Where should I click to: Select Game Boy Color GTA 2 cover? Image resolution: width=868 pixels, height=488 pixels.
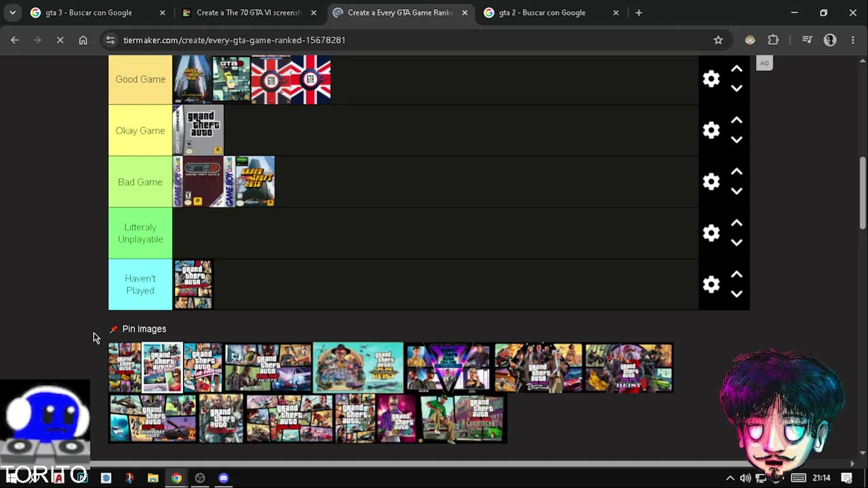[199, 182]
